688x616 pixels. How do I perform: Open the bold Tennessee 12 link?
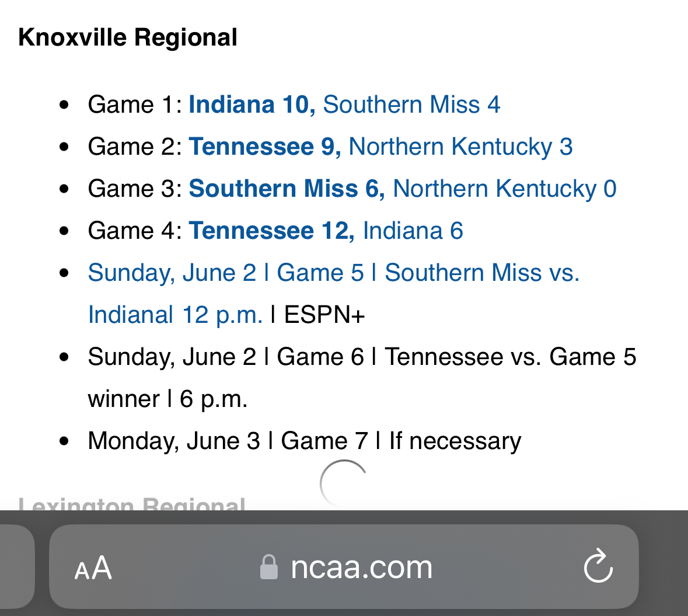click(271, 231)
